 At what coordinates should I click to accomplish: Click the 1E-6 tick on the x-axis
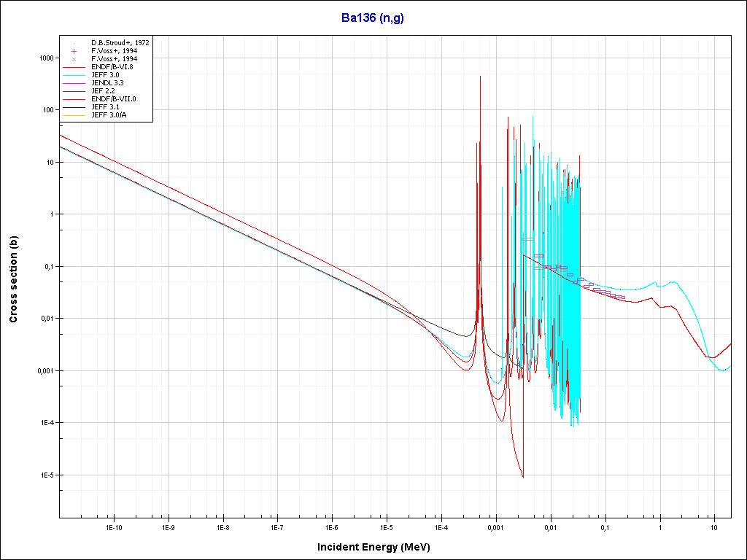click(332, 526)
